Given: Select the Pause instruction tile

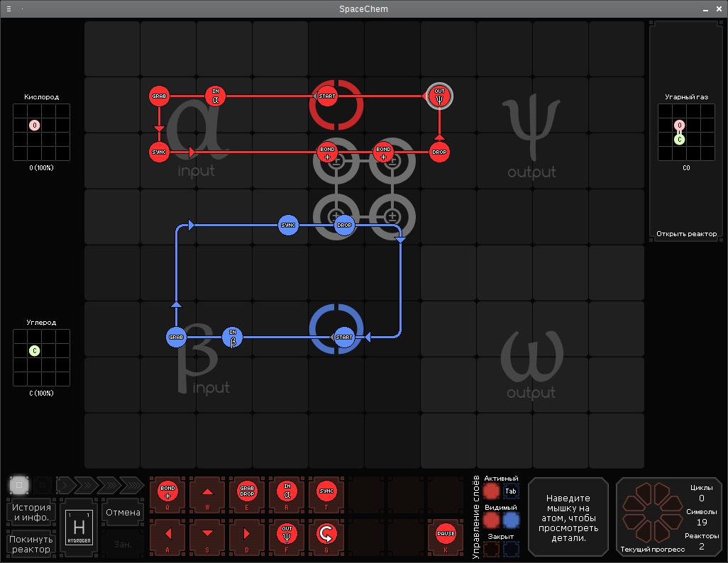Looking at the screenshot, I should (x=446, y=537).
